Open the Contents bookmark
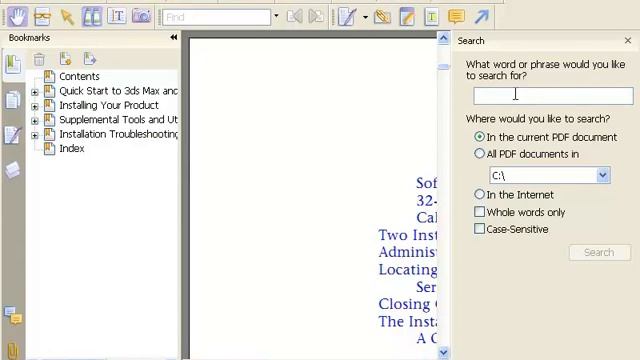 pyautogui.click(x=79, y=76)
